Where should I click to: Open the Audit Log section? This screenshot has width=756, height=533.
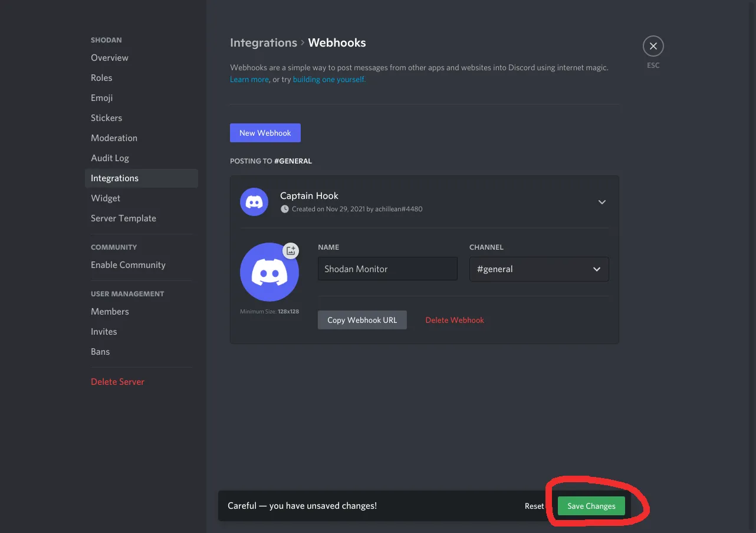click(110, 158)
